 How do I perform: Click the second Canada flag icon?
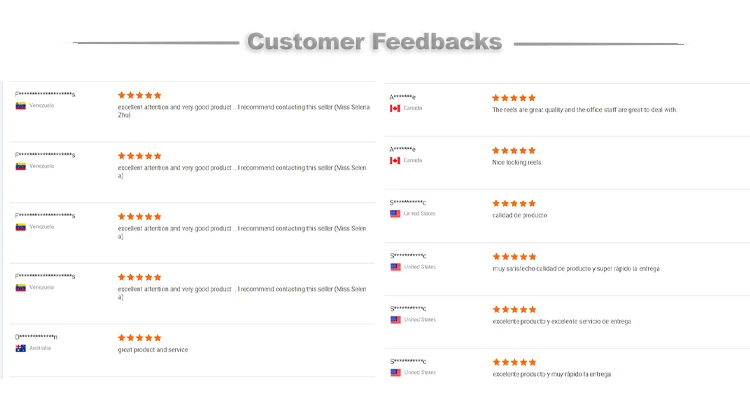395,161
